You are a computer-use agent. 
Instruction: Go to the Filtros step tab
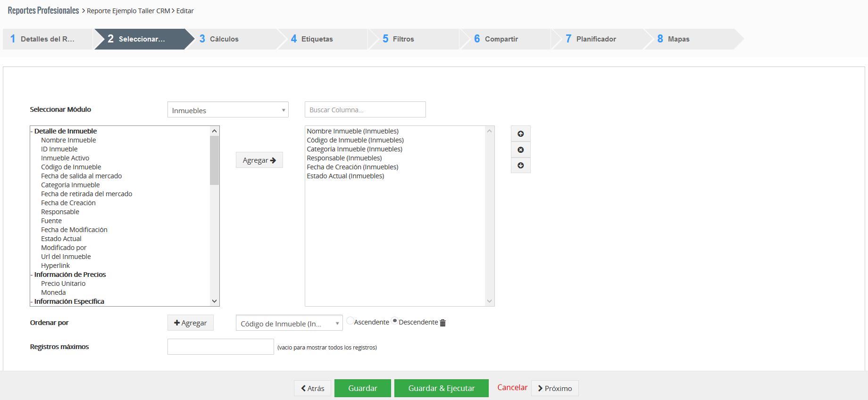point(403,39)
